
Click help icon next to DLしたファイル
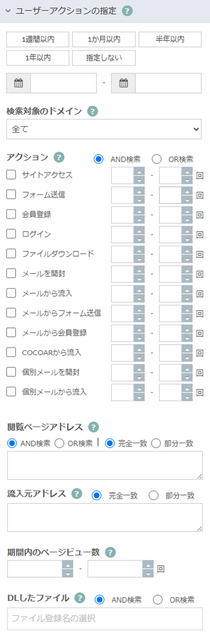pyautogui.click(x=79, y=598)
